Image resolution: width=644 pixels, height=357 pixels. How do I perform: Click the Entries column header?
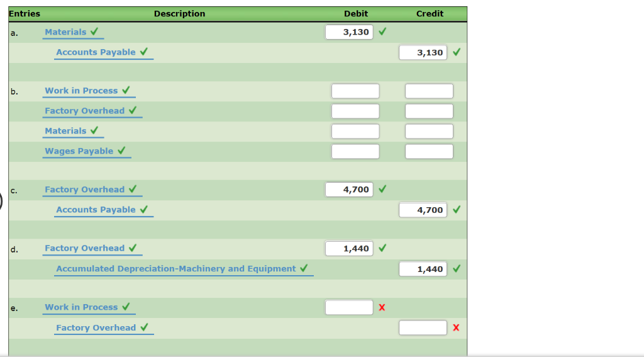(25, 14)
